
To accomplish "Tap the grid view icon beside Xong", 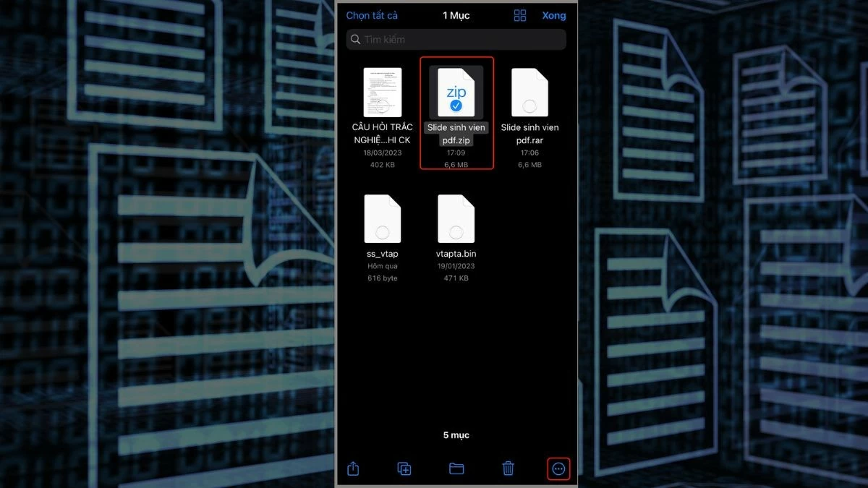I will [519, 15].
